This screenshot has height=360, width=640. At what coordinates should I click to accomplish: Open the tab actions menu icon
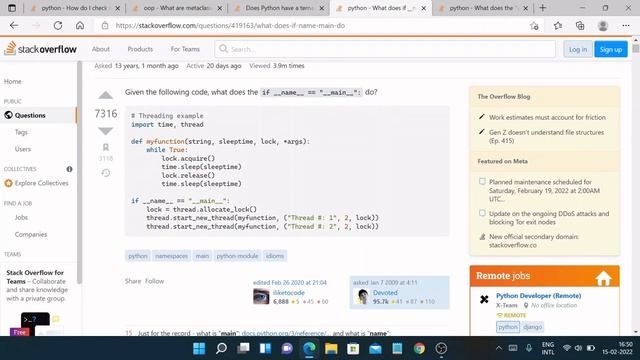coord(12,8)
